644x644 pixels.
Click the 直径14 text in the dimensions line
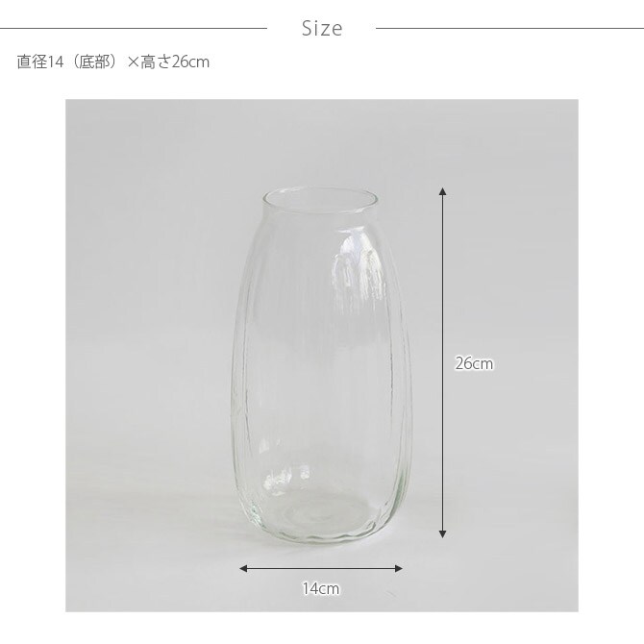(40, 62)
